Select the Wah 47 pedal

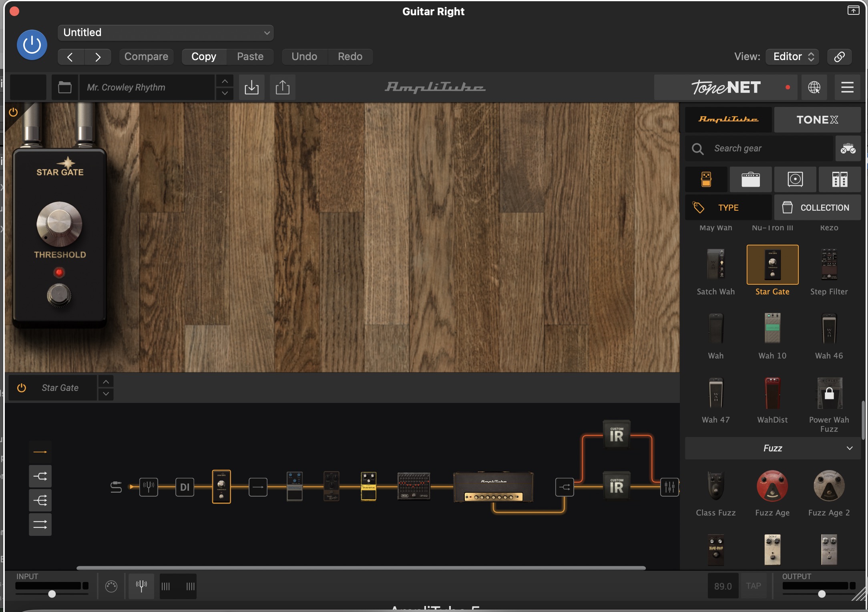715,400
